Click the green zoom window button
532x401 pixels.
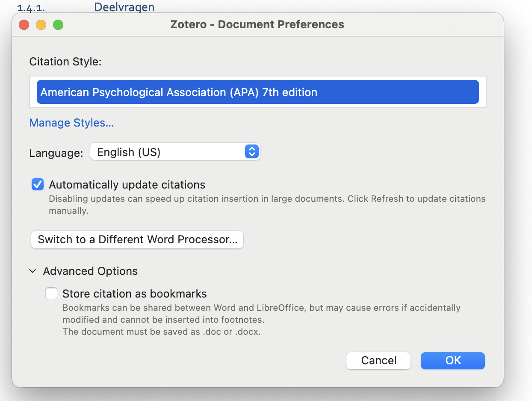pos(58,25)
